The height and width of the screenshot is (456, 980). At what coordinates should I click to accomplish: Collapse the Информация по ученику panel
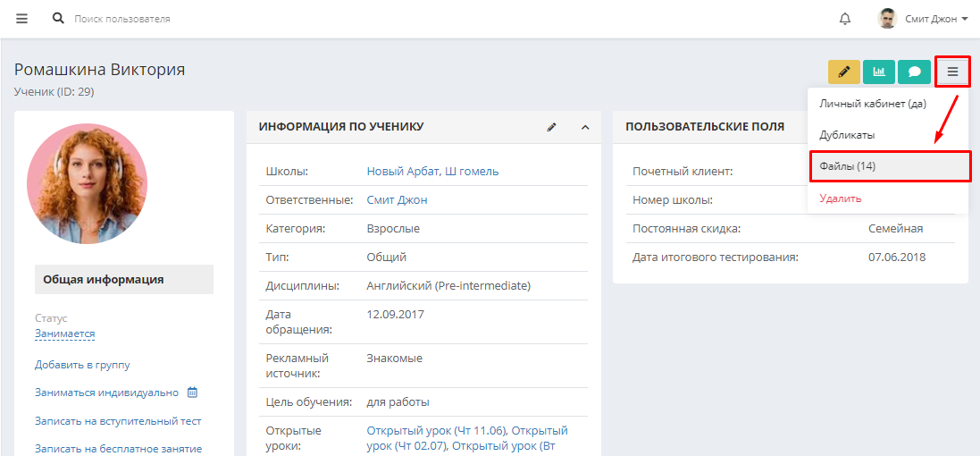point(586,127)
